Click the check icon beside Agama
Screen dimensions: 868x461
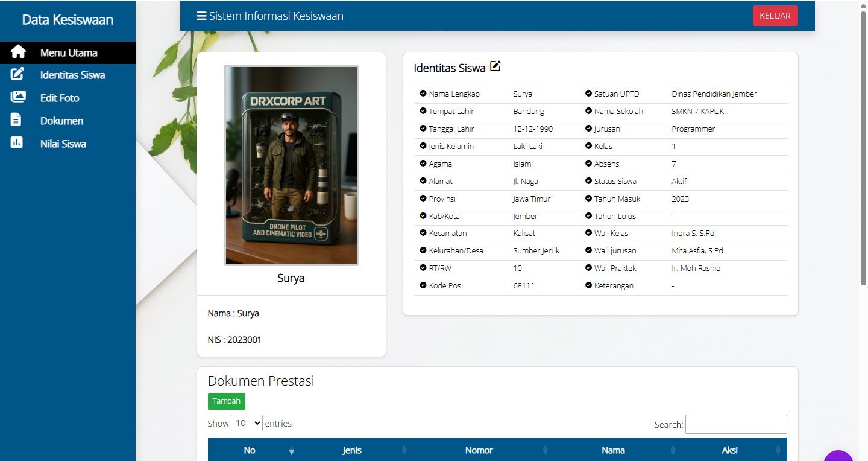(423, 164)
